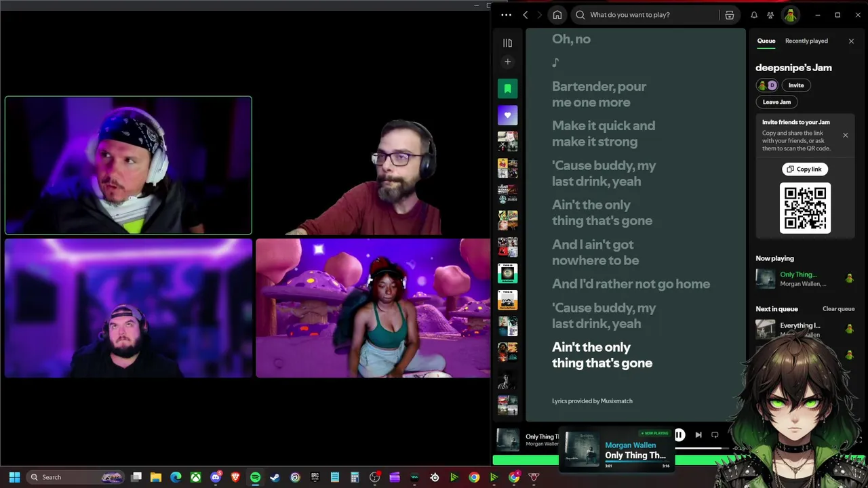Click the lyric line 'Bartender, pour me one more'
Image resolution: width=868 pixels, height=488 pixels.
tap(599, 94)
